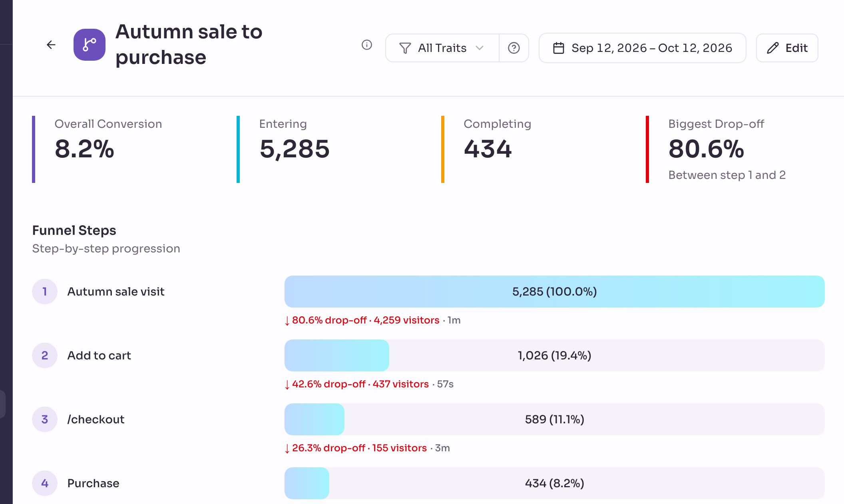The height and width of the screenshot is (504, 844).
Task: Open the Sep 12 – Oct 12 date range
Action: tap(643, 48)
